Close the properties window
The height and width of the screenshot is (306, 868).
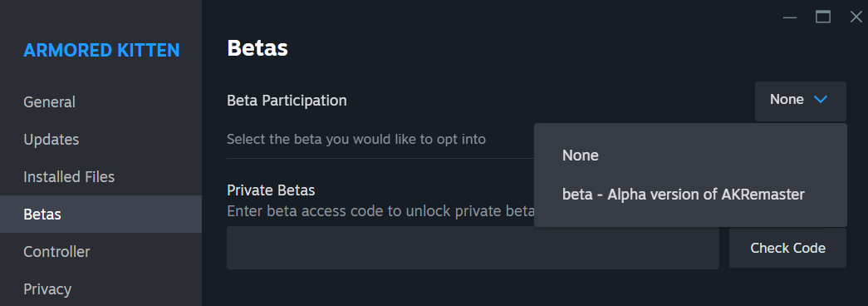click(856, 17)
